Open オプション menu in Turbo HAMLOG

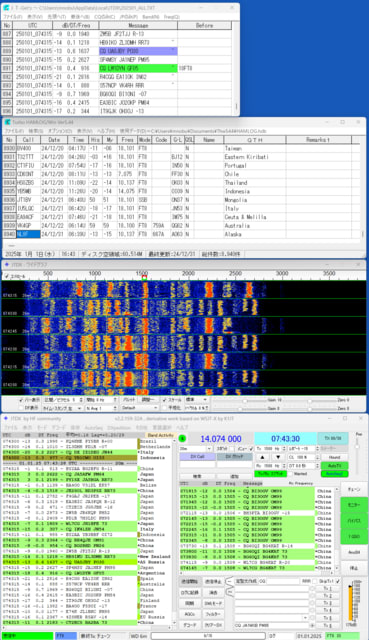click(x=60, y=131)
